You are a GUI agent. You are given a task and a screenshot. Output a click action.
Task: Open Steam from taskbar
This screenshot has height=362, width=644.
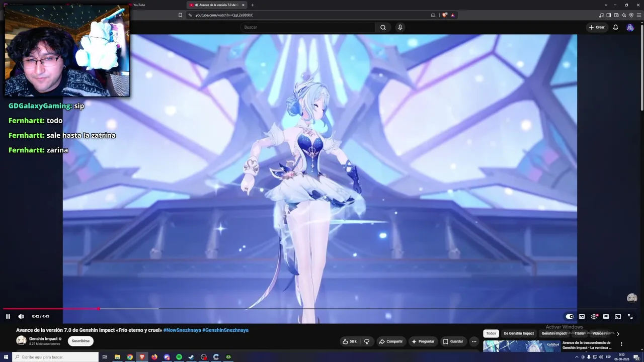tap(191, 357)
